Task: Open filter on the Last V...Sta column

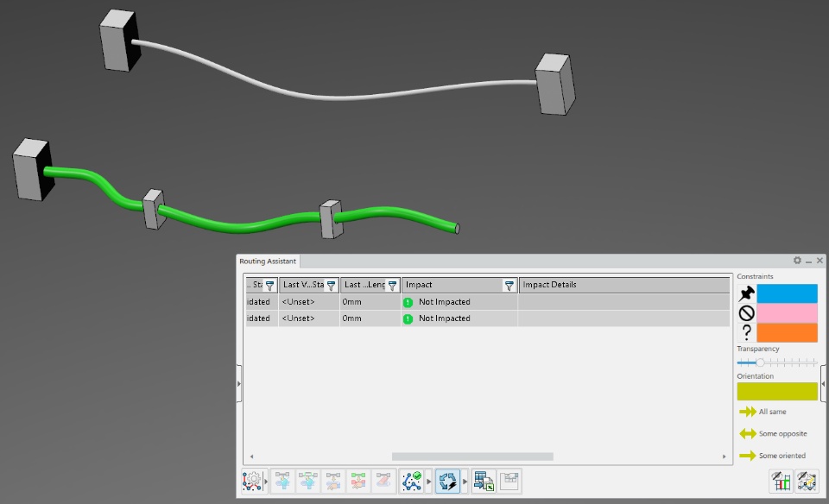Action: 331,286
